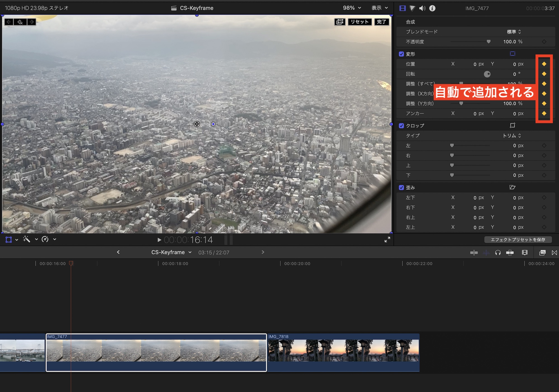The width and height of the screenshot is (559, 392).
Task: Toggle solo headphones icon in timeline
Action: click(x=498, y=253)
